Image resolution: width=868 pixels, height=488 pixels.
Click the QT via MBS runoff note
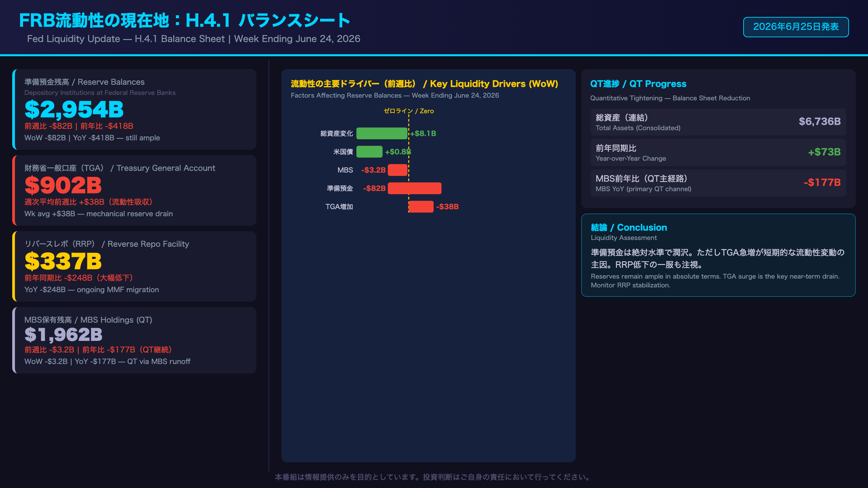[x=107, y=362]
